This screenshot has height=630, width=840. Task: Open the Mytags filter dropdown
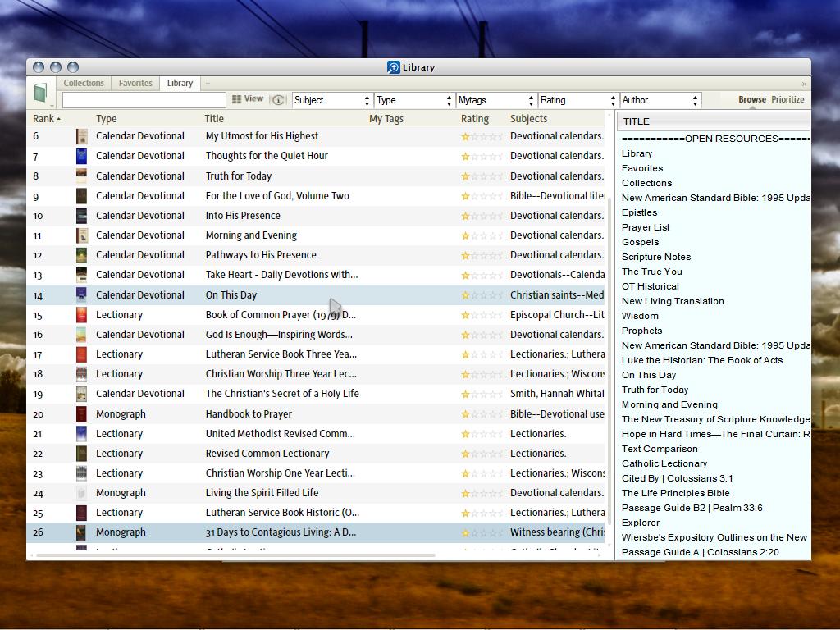pos(495,100)
